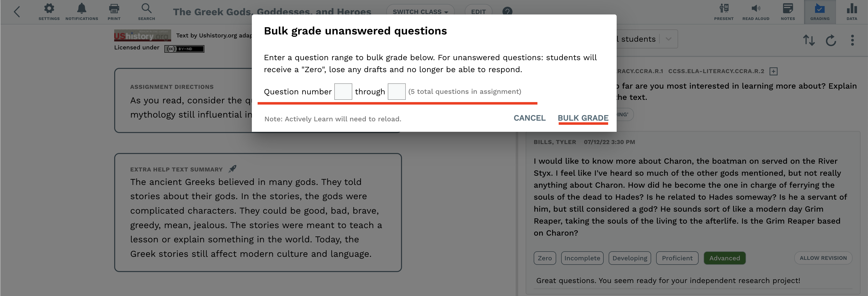Expand standards with the plus icon
This screenshot has width=868, height=296.
pos(774,71)
